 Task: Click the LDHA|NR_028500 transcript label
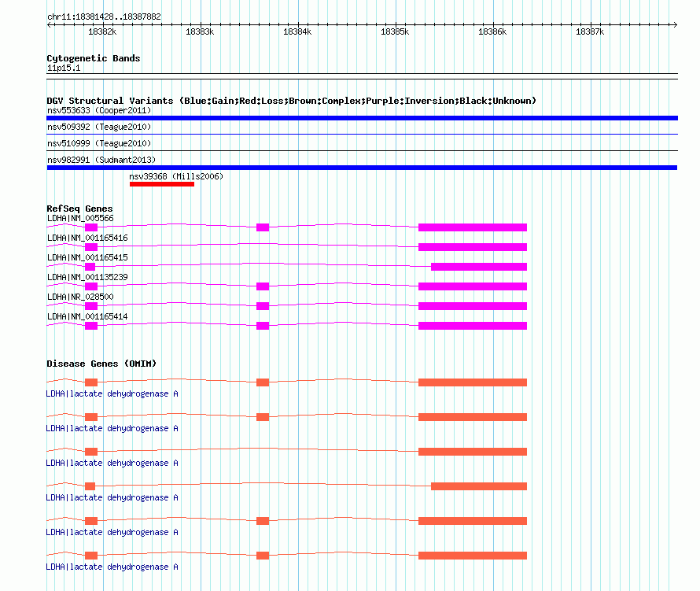(80, 297)
